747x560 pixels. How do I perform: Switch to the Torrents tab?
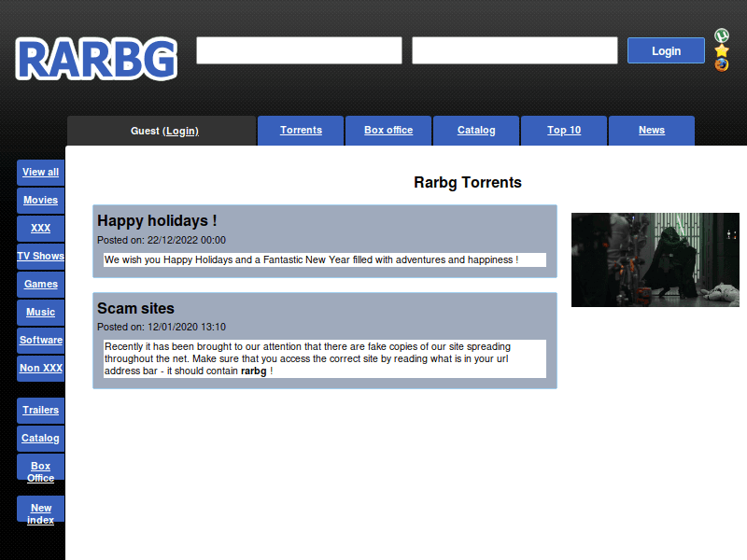[x=301, y=130]
